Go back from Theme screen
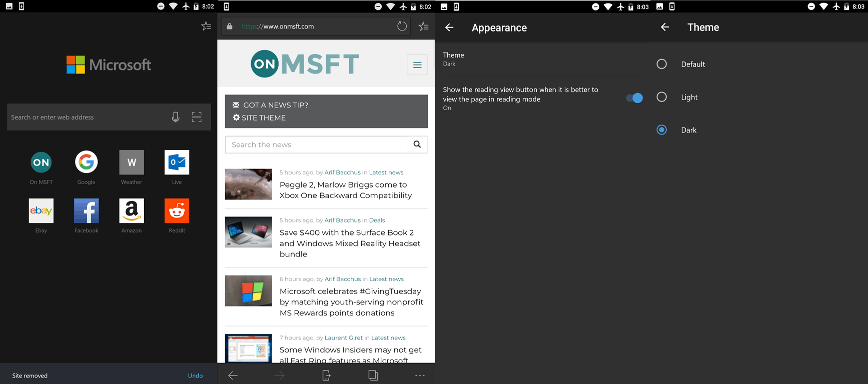The width and height of the screenshot is (868, 384). tap(665, 27)
